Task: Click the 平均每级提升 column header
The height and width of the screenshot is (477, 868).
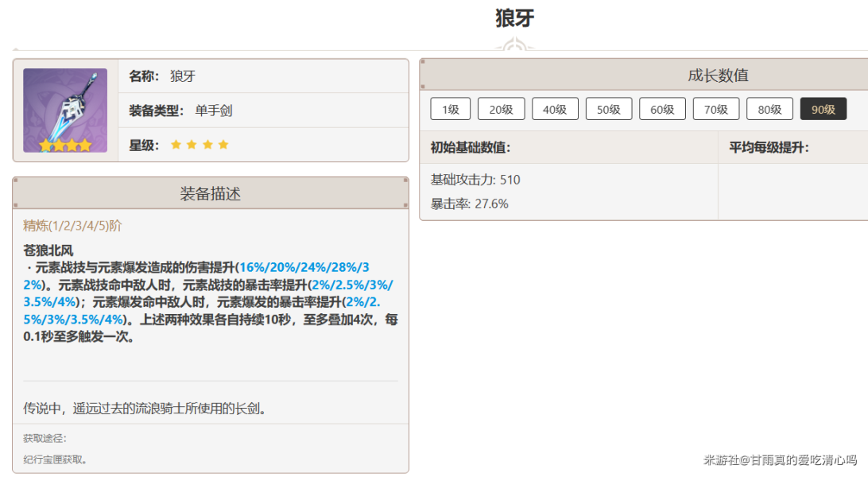Action: coord(769,147)
